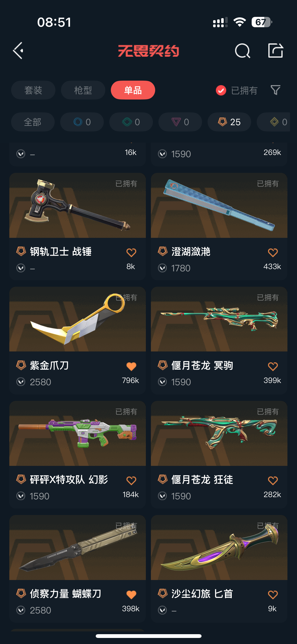The width and height of the screenshot is (297, 644).
Task: Favorite 澄湖潋滟 with the heart icon
Action: (x=273, y=252)
